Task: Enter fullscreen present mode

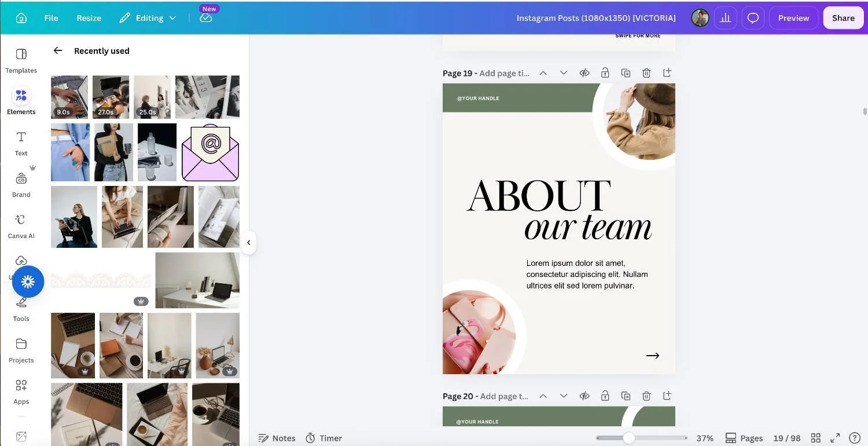Action: pos(835,438)
